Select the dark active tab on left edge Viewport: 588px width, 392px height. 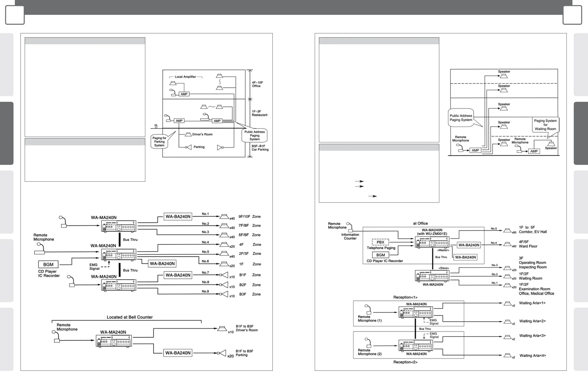6,133
